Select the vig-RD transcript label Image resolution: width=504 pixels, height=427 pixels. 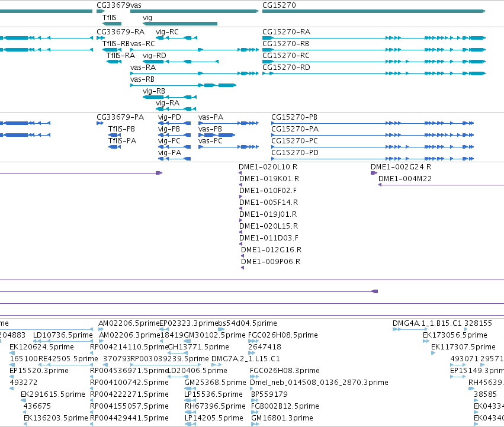point(155,56)
